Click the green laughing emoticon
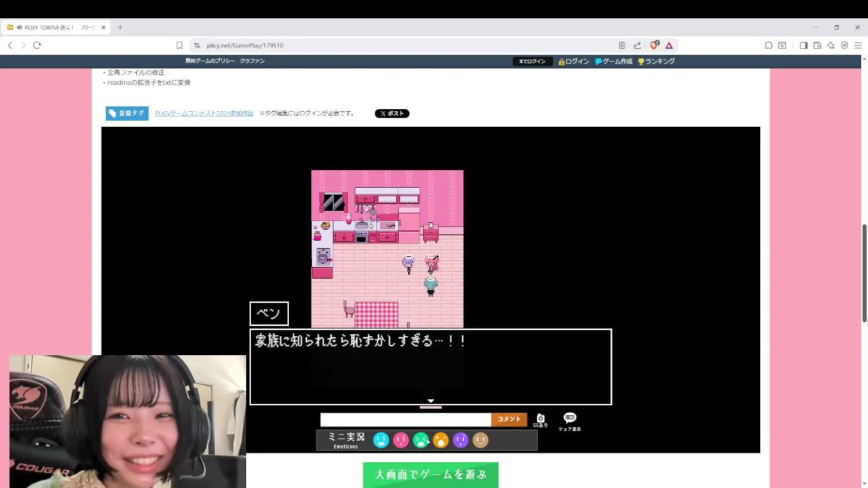The image size is (868, 488). (421, 441)
